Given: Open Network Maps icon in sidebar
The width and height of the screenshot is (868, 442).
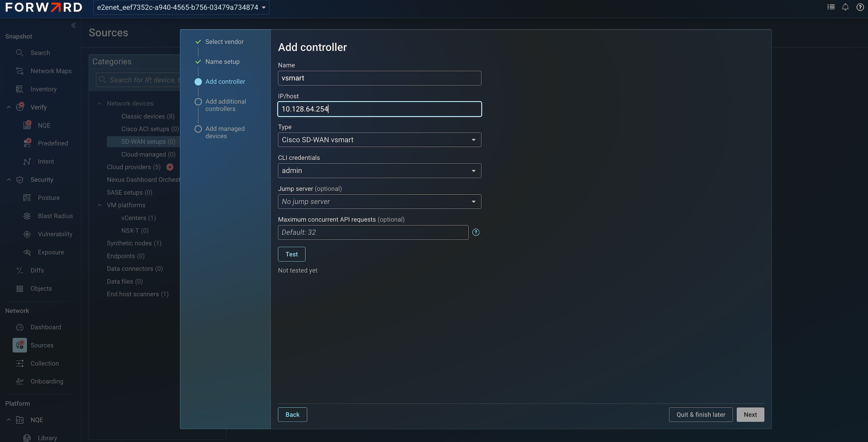Looking at the screenshot, I should [x=20, y=71].
